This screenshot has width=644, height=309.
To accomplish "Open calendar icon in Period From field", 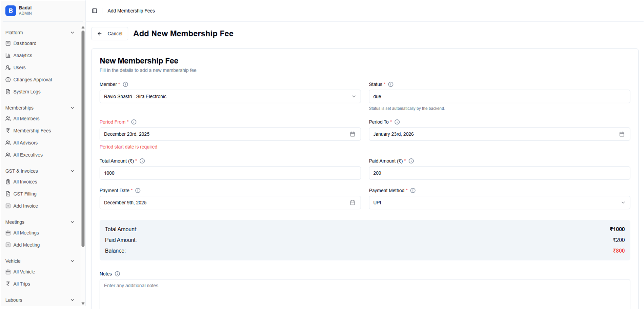I will pos(353,134).
